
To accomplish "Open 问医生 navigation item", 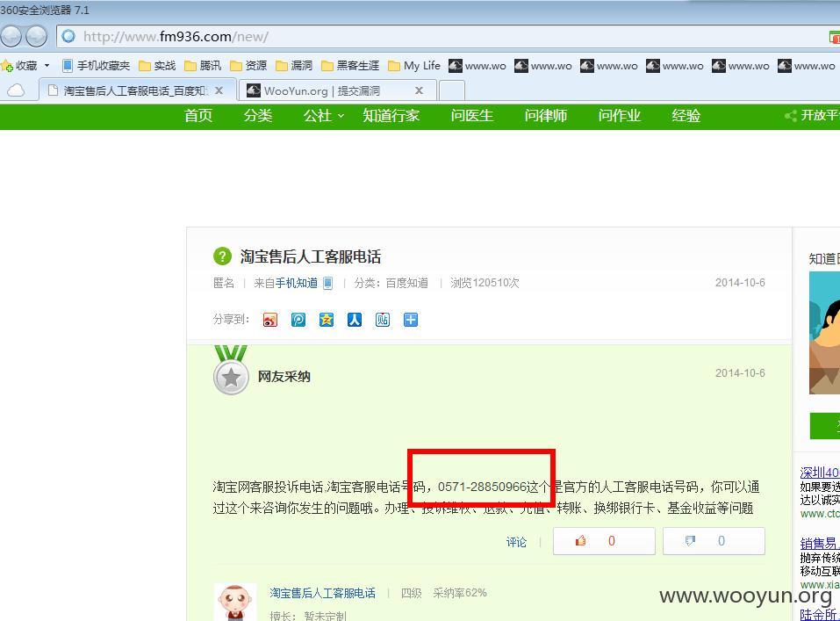I will 471,116.
